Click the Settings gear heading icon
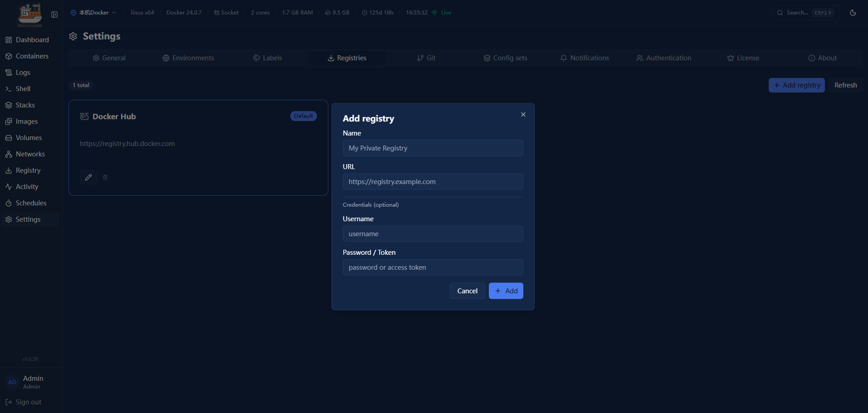The image size is (868, 413). point(73,36)
